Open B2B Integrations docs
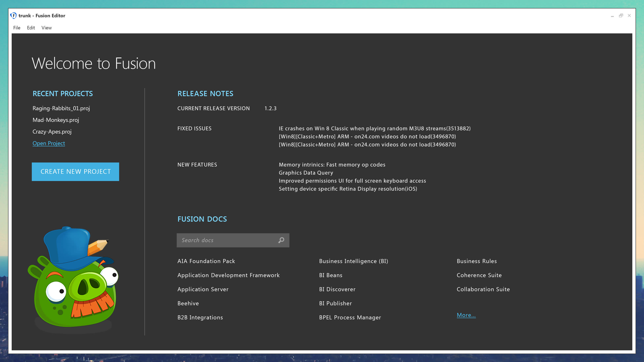Screen dimensions: 644x362 tap(200, 317)
